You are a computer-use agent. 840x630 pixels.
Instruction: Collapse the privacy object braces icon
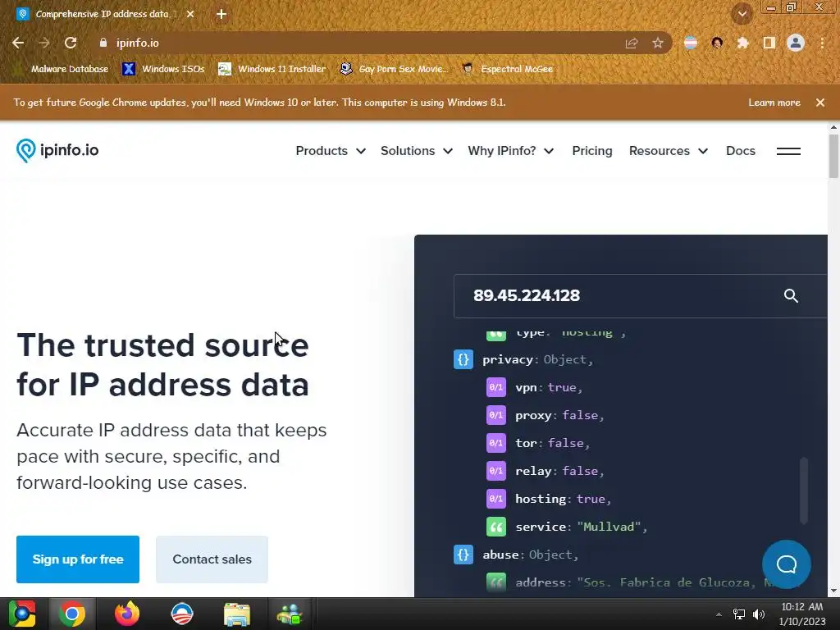[x=463, y=359]
